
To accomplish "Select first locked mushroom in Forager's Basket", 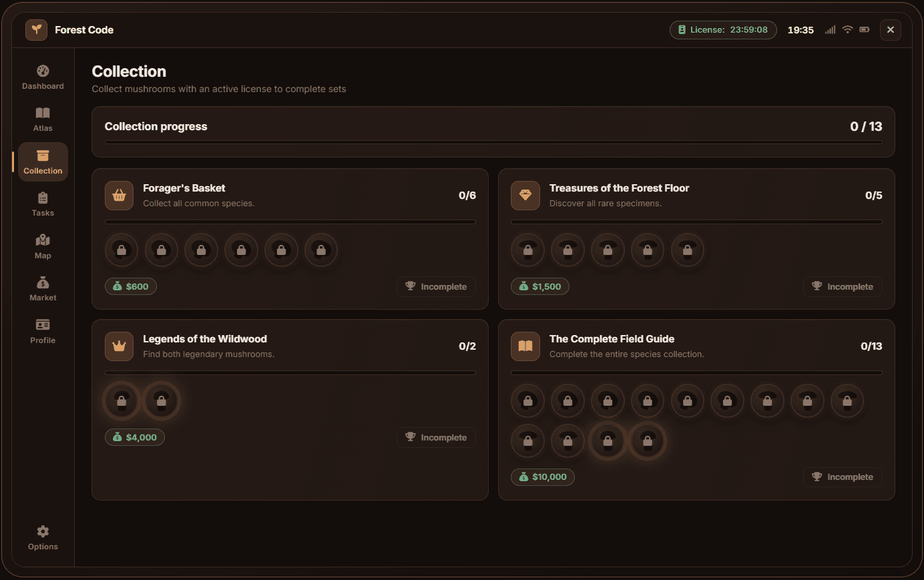I will (x=122, y=250).
